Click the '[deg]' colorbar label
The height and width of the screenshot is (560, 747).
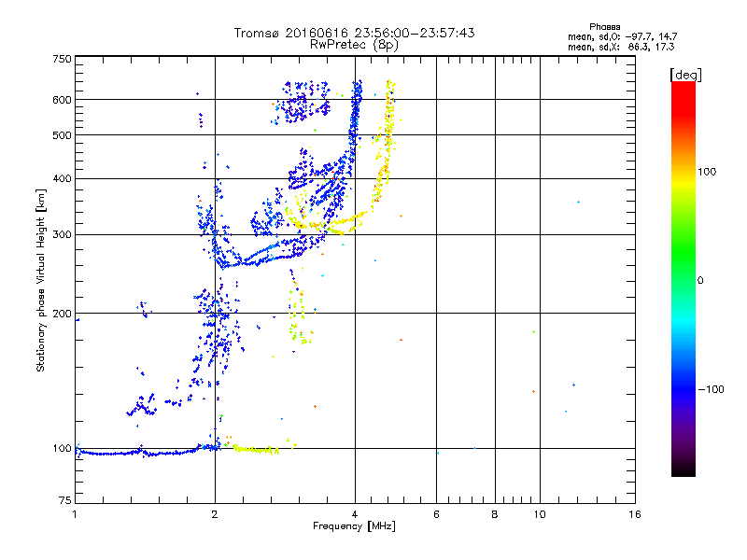[x=685, y=75]
